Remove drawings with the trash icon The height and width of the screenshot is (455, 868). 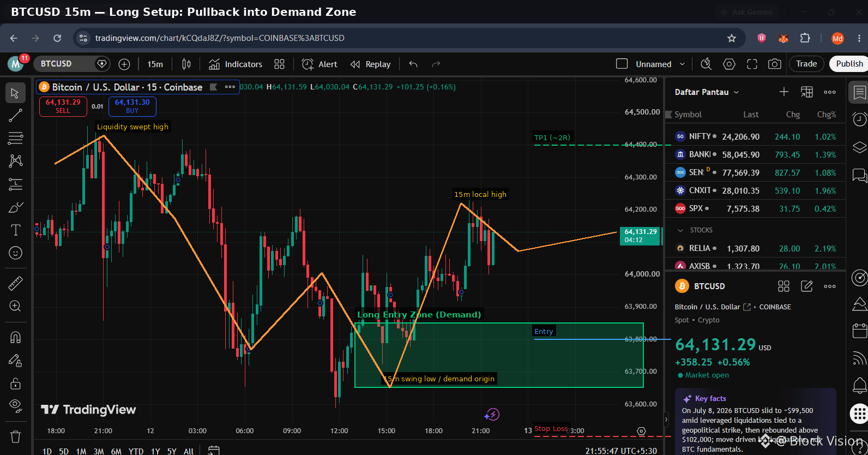tap(15, 436)
